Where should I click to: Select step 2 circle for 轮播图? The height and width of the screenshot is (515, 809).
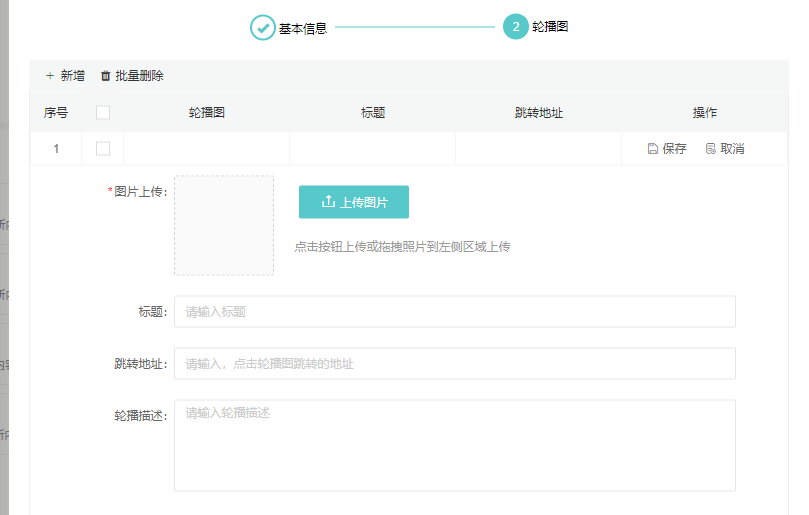(515, 27)
